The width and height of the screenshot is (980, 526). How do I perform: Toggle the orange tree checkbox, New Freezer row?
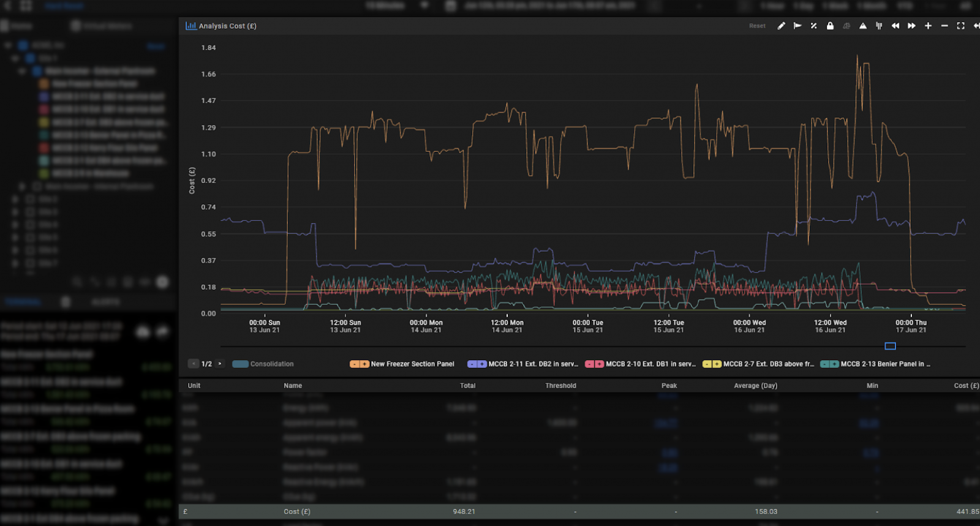44,84
